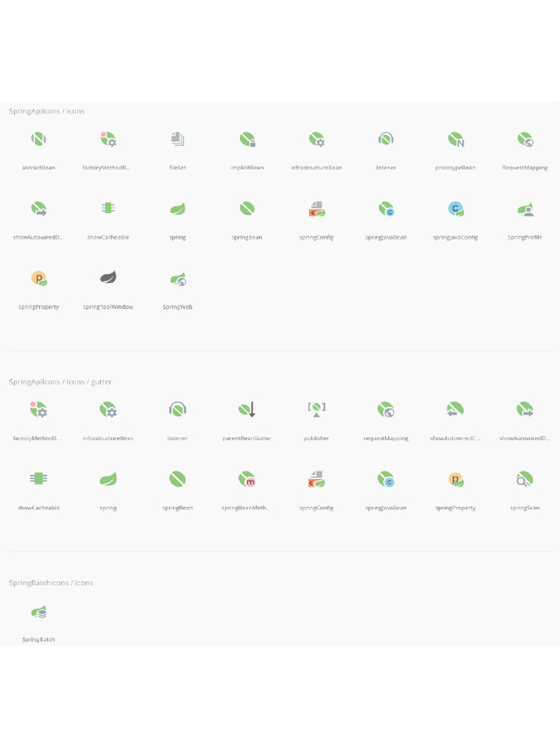Select the prototypeBean icon
Screen dimensions: 560x747
(x=456, y=139)
